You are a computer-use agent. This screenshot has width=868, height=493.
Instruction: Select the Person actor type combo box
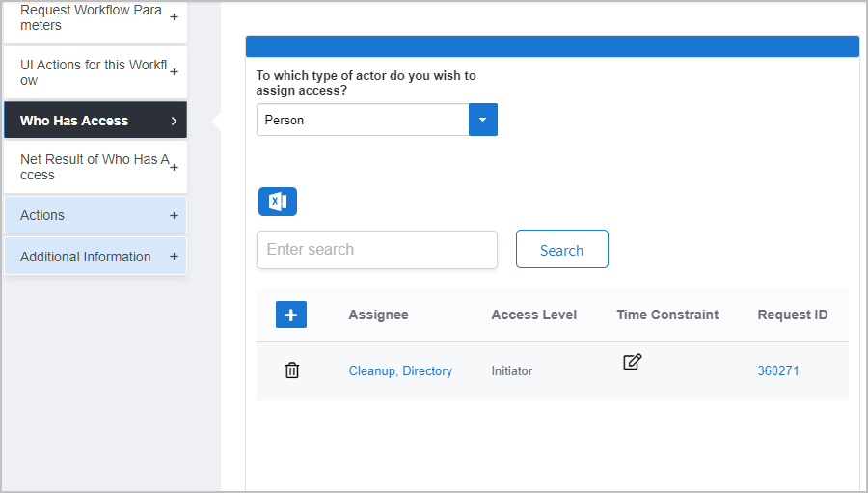coord(363,120)
